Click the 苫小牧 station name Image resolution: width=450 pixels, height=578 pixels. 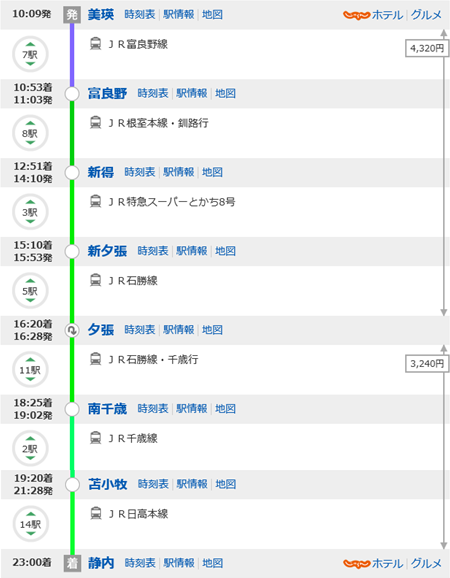(x=108, y=484)
